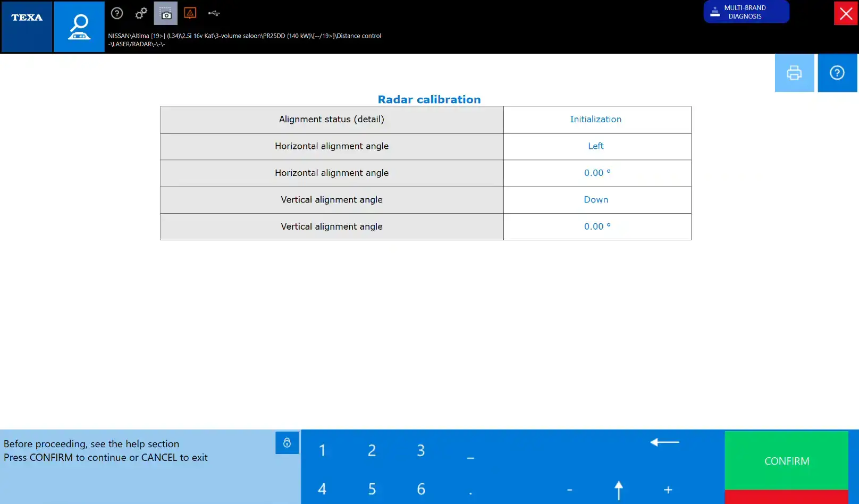The image size is (859, 504).
Task: Print the radar calibration page
Action: pyautogui.click(x=794, y=73)
